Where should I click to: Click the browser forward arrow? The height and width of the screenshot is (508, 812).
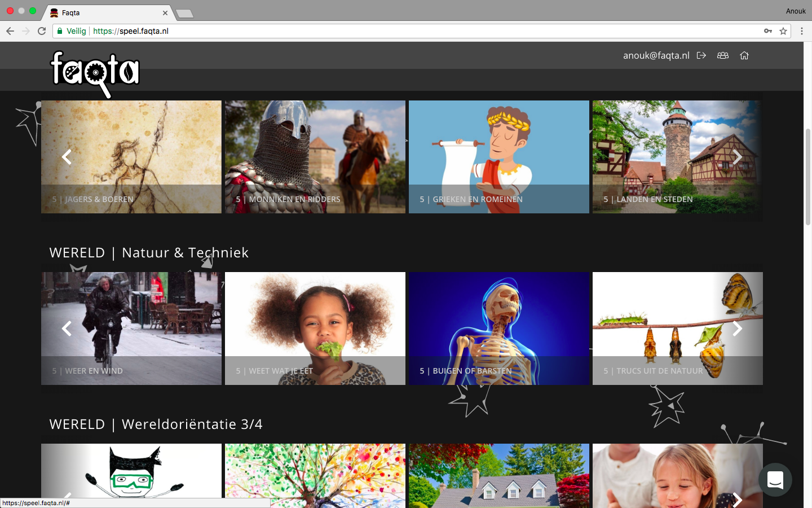(x=26, y=31)
